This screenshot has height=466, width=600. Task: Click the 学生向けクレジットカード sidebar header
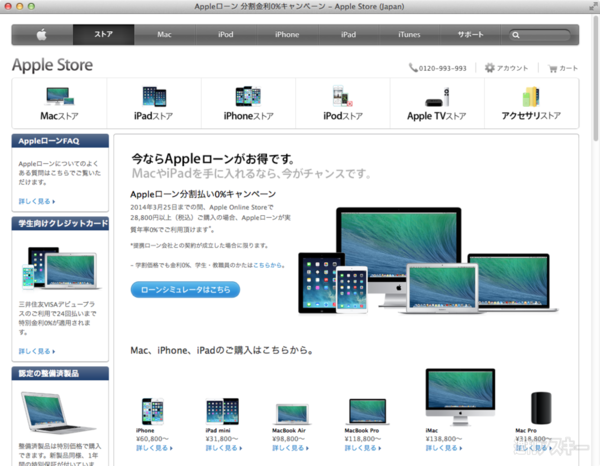pyautogui.click(x=60, y=223)
